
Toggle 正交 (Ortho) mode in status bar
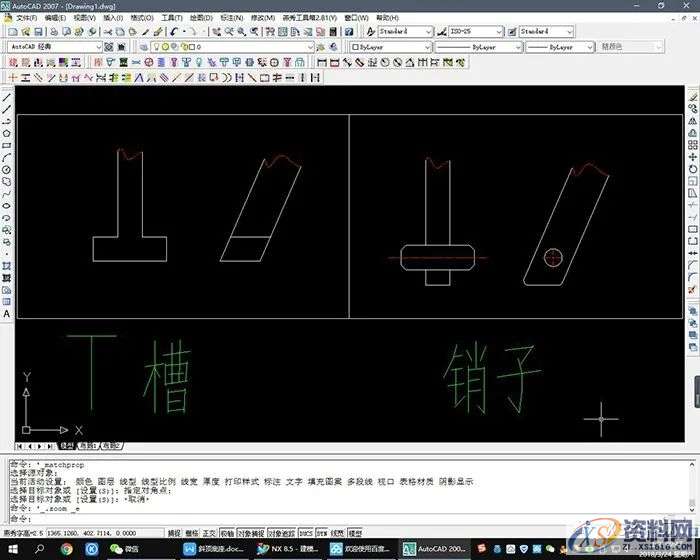209,533
